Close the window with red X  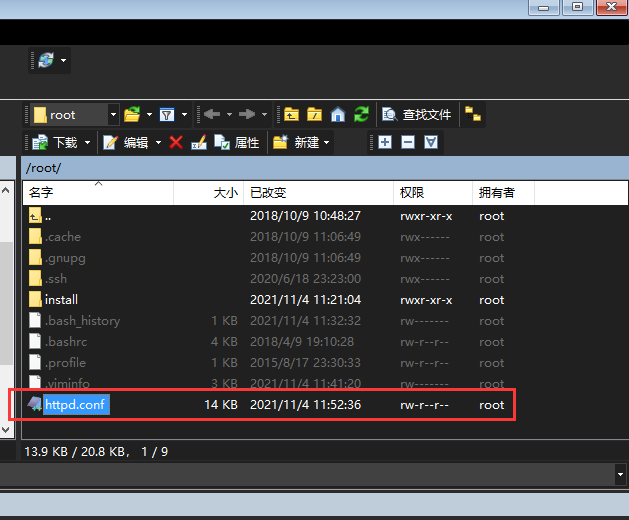coord(612,7)
